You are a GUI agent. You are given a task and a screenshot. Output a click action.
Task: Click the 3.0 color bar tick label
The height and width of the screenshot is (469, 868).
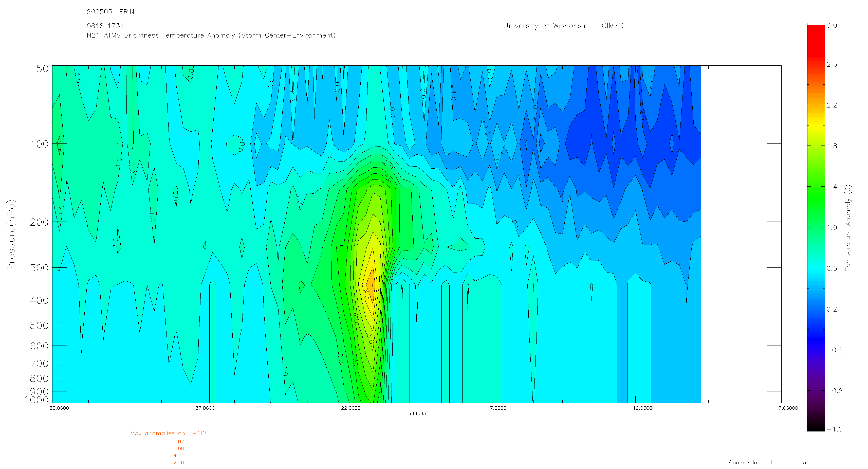[x=832, y=26]
